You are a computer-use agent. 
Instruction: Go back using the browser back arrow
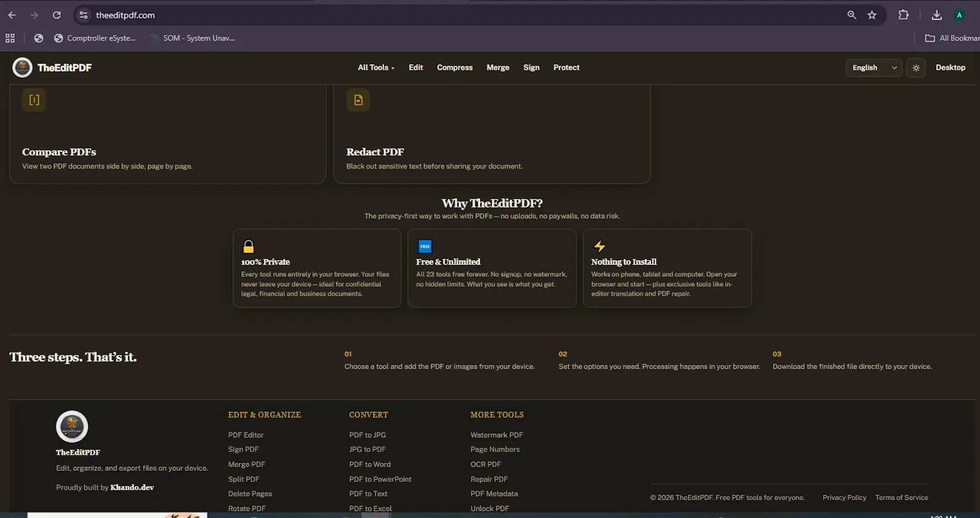pyautogui.click(x=12, y=15)
